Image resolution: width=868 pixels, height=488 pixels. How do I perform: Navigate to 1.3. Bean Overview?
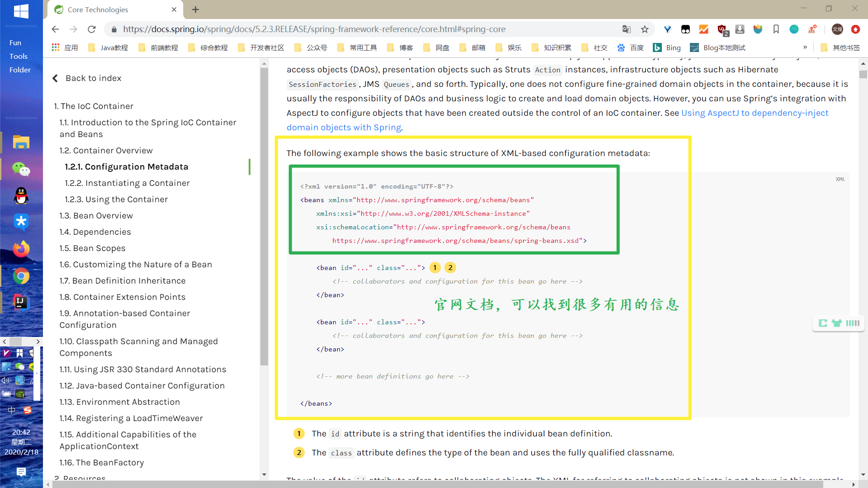[96, 216]
